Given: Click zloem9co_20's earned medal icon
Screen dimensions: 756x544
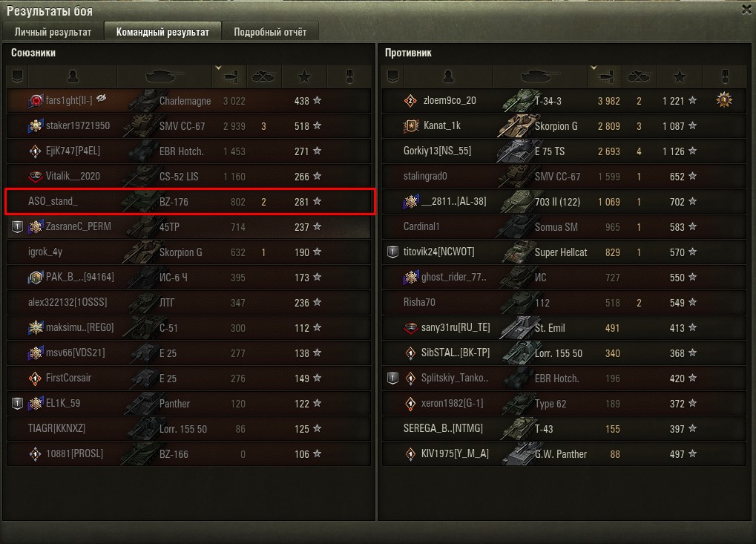Looking at the screenshot, I should click(723, 100).
